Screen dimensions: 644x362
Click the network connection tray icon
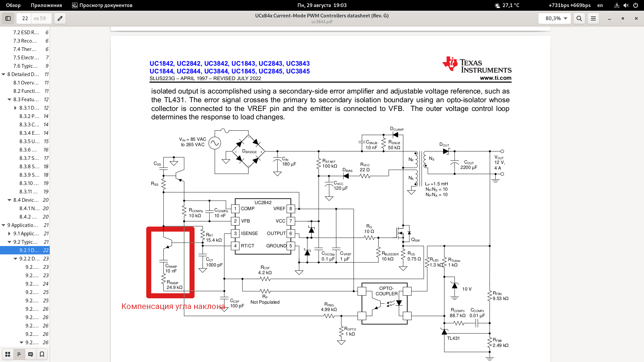point(616,5)
